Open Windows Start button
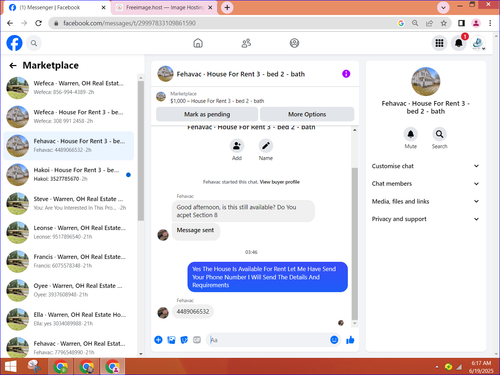The image size is (500, 375). 11,367
